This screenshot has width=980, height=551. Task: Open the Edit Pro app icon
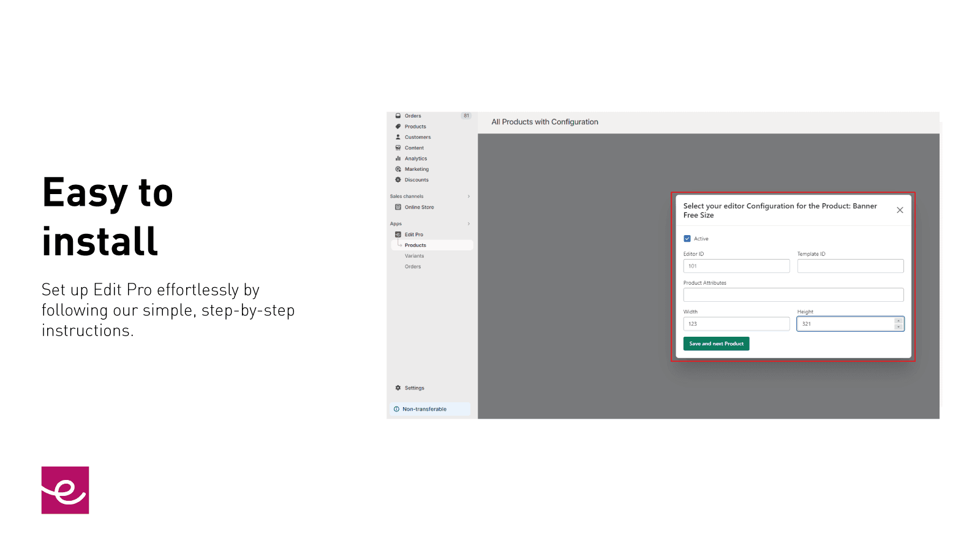point(398,234)
